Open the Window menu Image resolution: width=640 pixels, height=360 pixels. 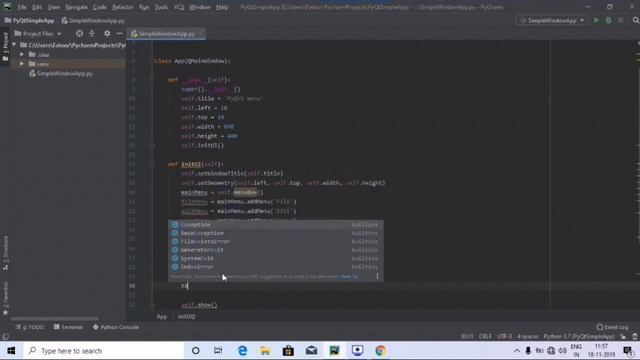[200, 7]
